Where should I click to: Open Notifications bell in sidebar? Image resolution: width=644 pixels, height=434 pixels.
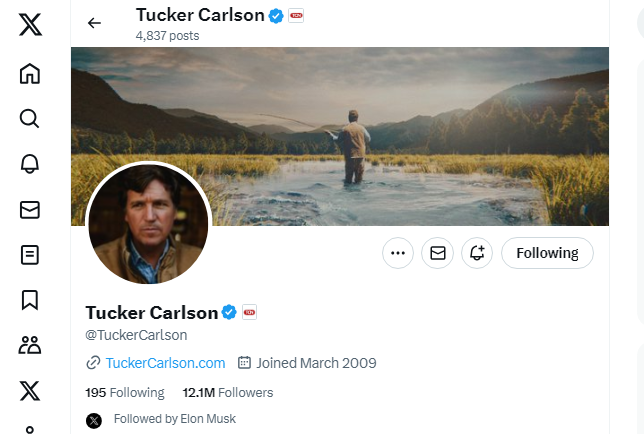30,164
